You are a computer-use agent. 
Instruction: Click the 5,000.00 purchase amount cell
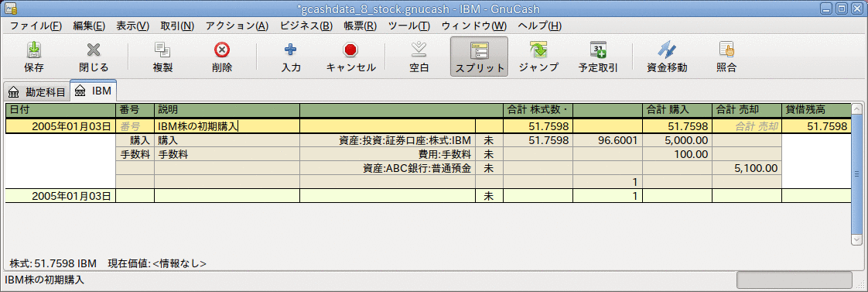coord(676,141)
